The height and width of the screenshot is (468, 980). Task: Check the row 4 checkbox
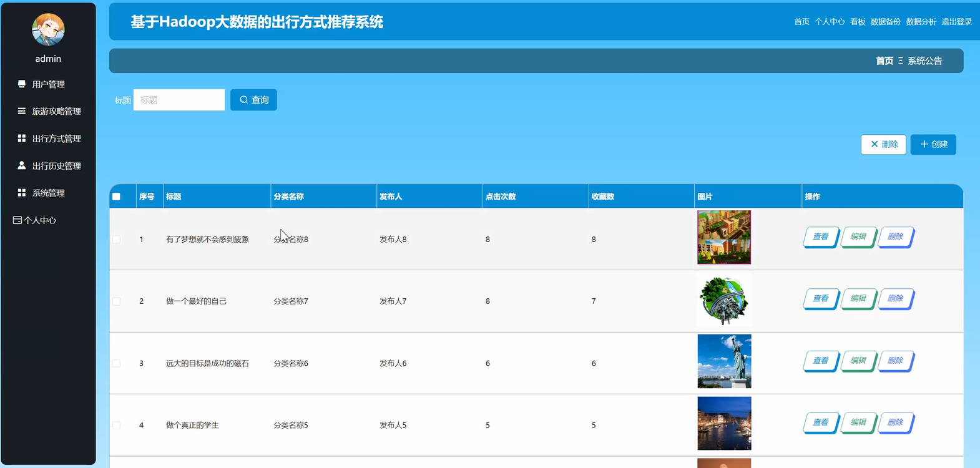coord(116,426)
